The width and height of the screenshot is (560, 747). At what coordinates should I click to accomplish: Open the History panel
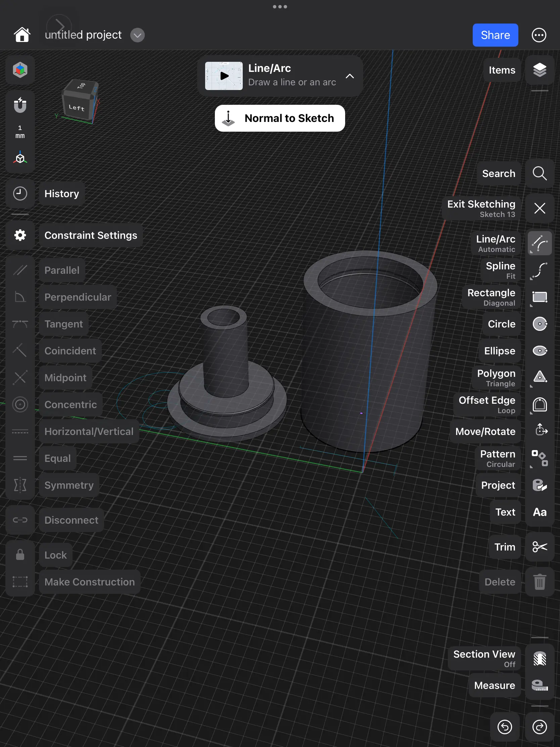coord(20,193)
